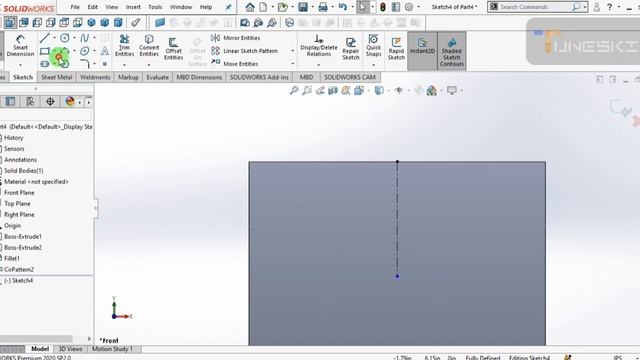Viewport: 640px width, 360px height.
Task: Select the Corner Rectangle tool
Action: point(45,51)
